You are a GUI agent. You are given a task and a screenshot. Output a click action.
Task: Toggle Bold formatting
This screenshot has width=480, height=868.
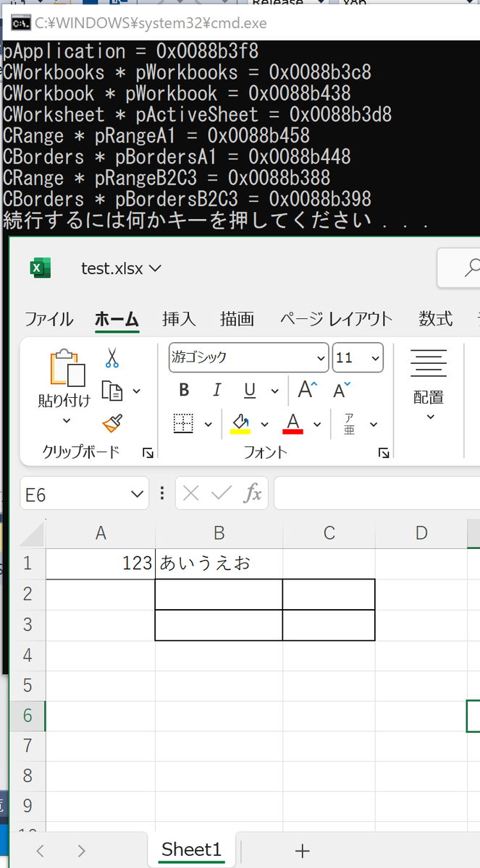(184, 391)
